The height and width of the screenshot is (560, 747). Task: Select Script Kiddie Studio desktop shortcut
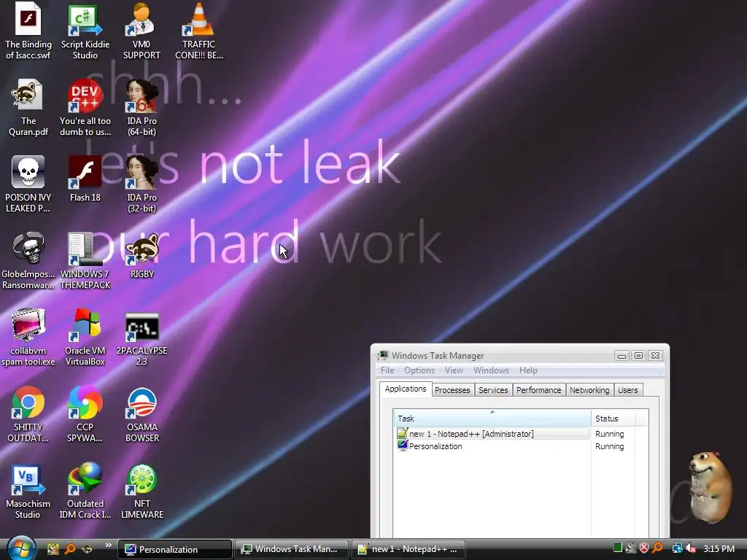click(x=85, y=31)
